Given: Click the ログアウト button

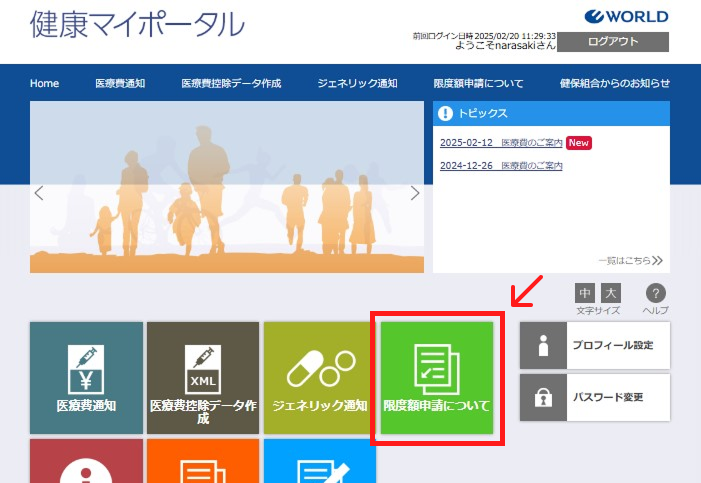Looking at the screenshot, I should tap(612, 42).
